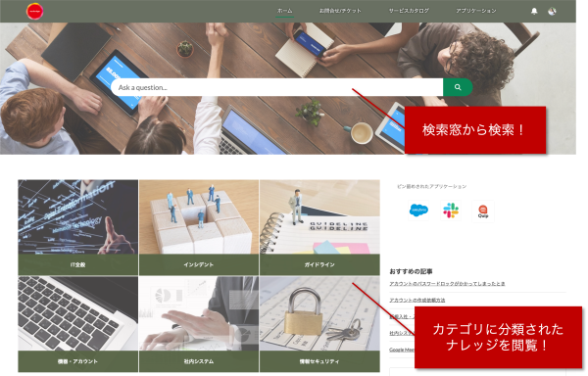Open the ガイドライン category tile

click(x=319, y=228)
